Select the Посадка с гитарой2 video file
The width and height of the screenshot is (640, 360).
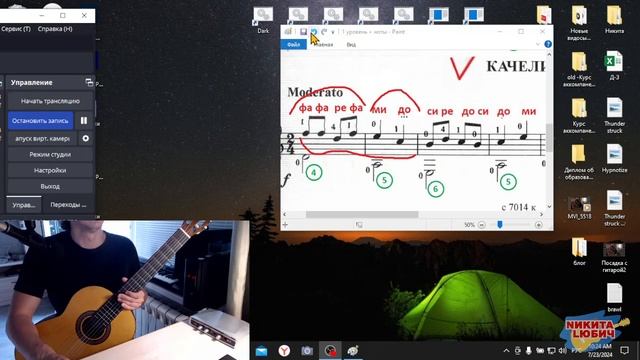pos(614,257)
